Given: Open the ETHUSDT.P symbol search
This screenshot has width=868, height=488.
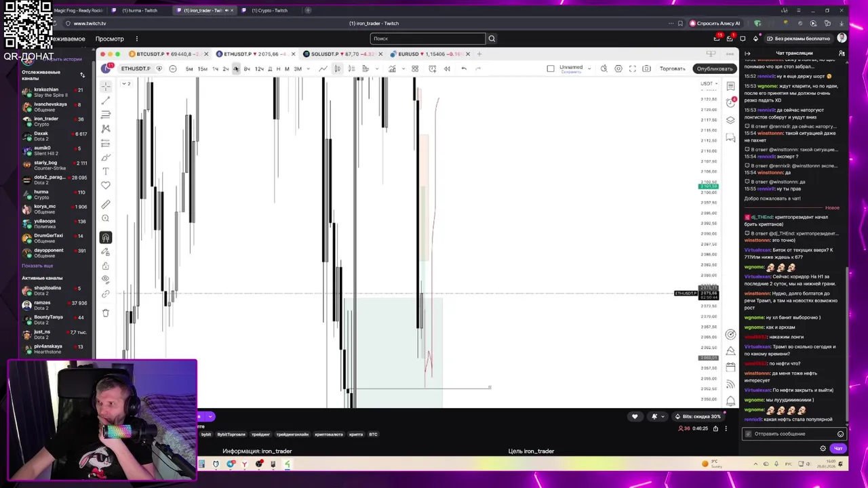Looking at the screenshot, I should [136, 68].
